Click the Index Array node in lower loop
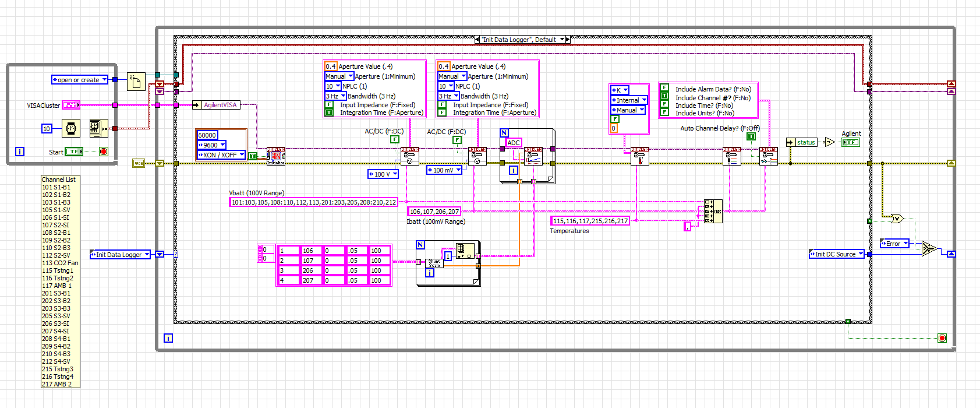 click(x=465, y=251)
